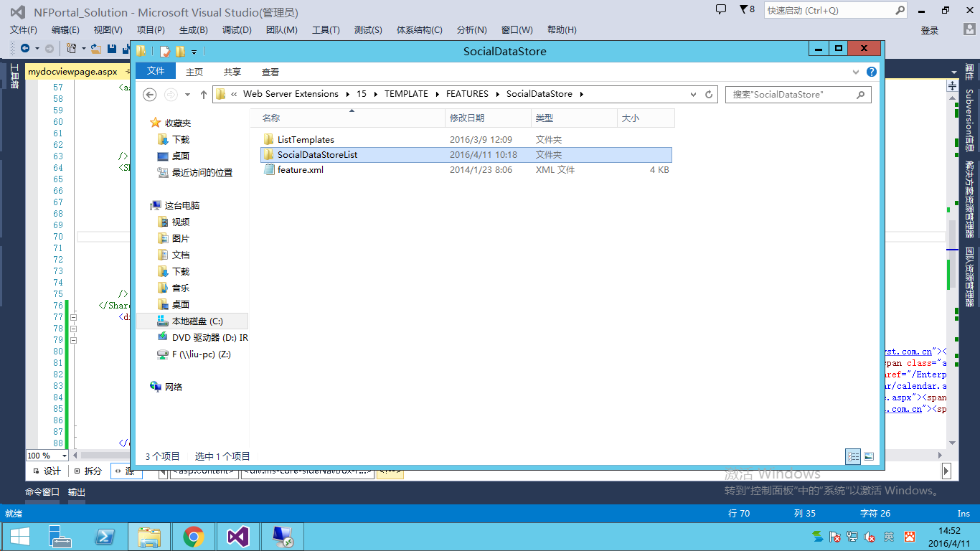The height and width of the screenshot is (551, 980).
Task: Open Visual Studio 生成(B) menu
Action: tap(194, 29)
